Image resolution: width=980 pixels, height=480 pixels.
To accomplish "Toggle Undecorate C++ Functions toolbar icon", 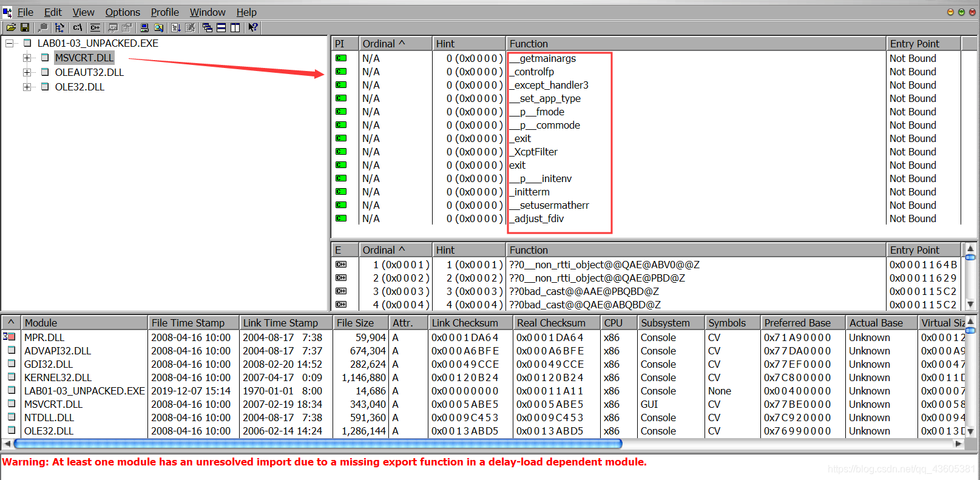I will 95,27.
